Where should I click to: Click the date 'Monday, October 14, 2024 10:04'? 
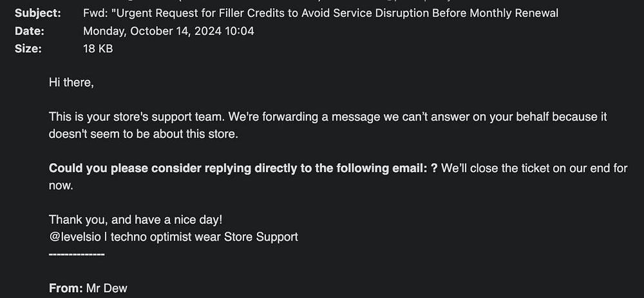(x=168, y=30)
